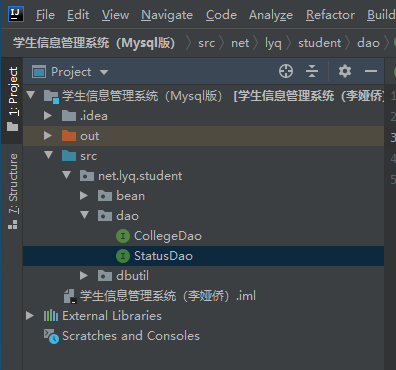Click the 'out' folder label
This screenshot has width=396, height=370.
click(x=90, y=136)
